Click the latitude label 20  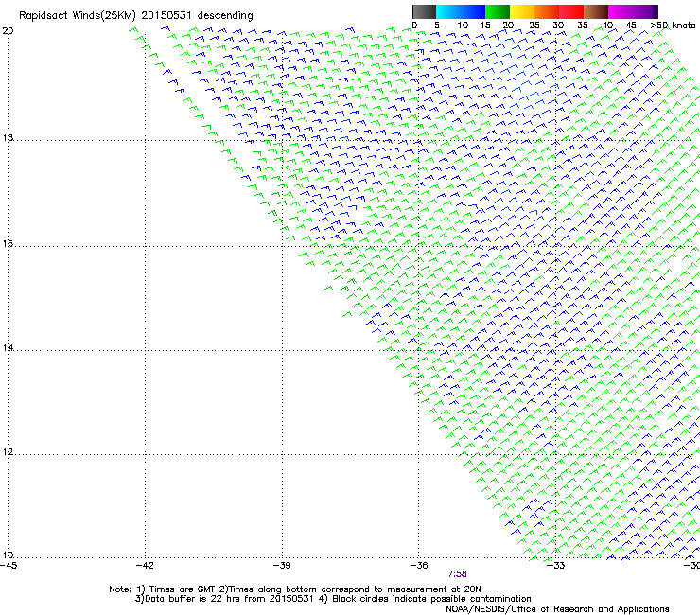coord(8,31)
